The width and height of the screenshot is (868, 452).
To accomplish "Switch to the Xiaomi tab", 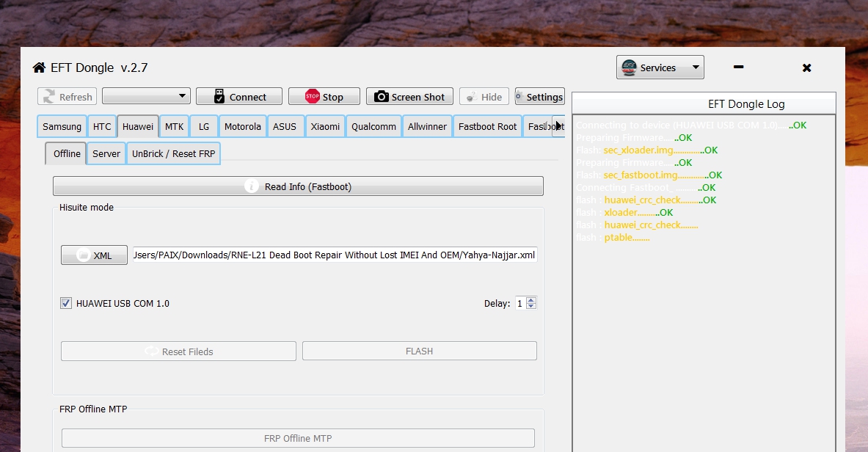I will [325, 126].
